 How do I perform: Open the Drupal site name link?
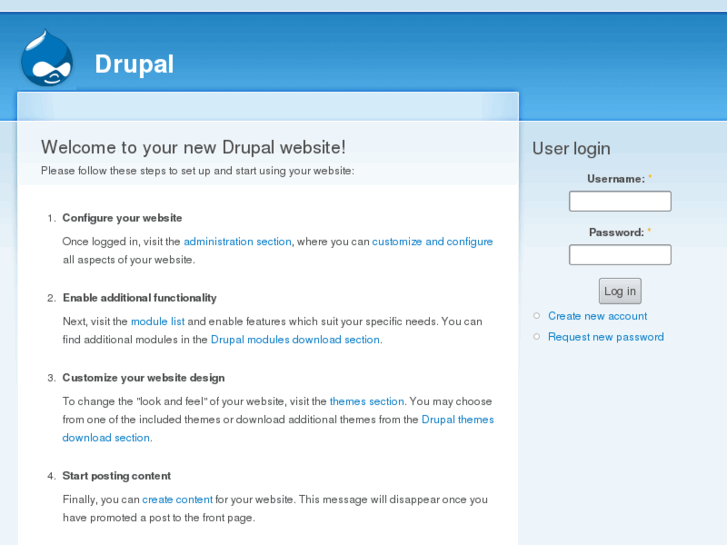[134, 64]
